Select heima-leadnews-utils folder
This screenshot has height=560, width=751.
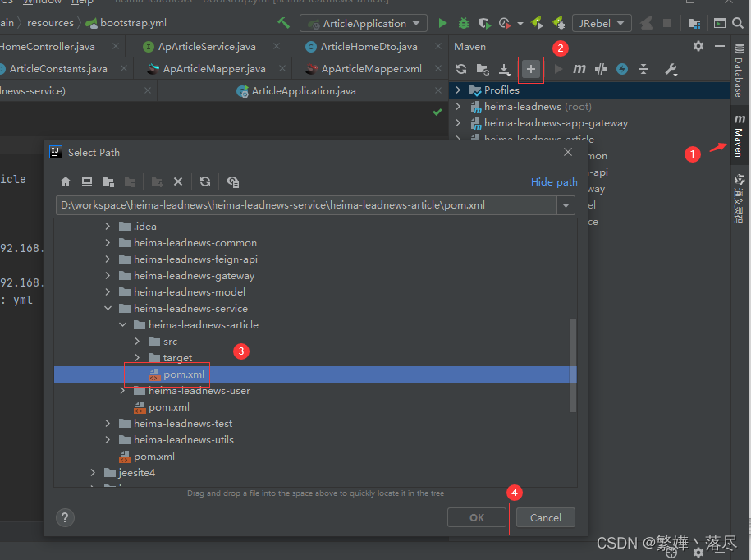click(183, 440)
